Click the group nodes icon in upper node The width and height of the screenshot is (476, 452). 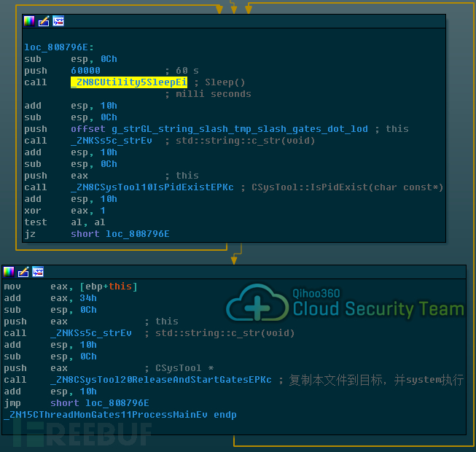(58, 21)
